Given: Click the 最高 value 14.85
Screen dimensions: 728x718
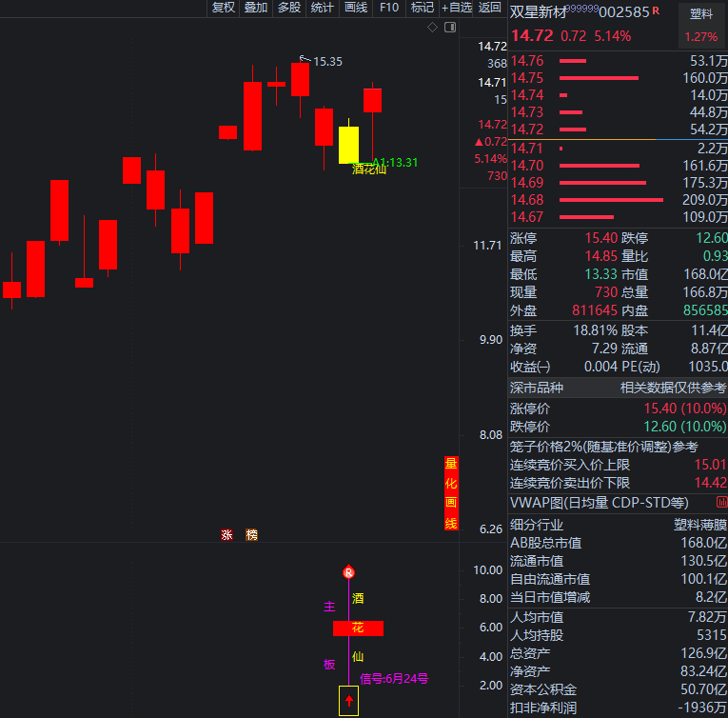Looking at the screenshot, I should [600, 256].
